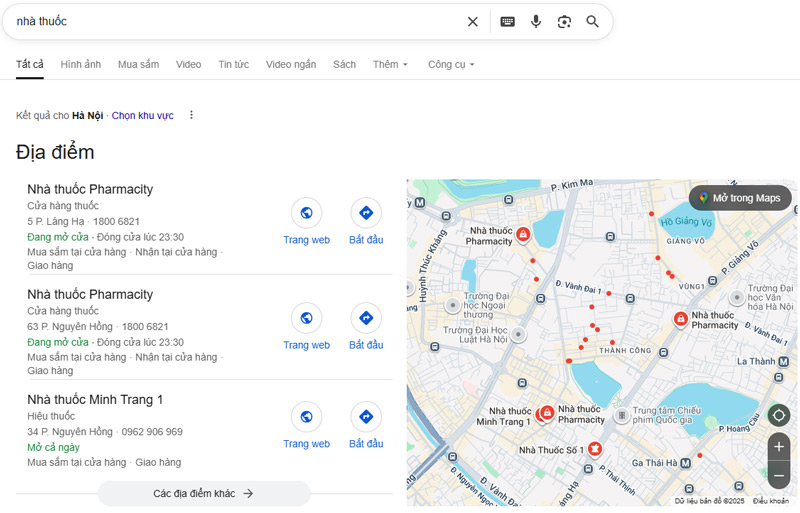Click 'Mở cả ngày' status text
Screen dimensions: 800x513
pyautogui.click(x=54, y=448)
